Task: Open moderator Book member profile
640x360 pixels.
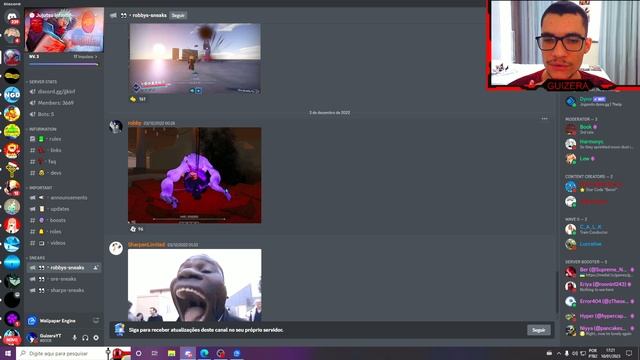Action: pyautogui.click(x=598, y=129)
